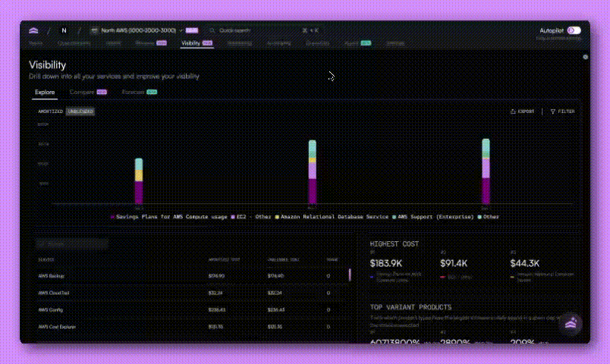Click the search field above the services table

[72, 244]
